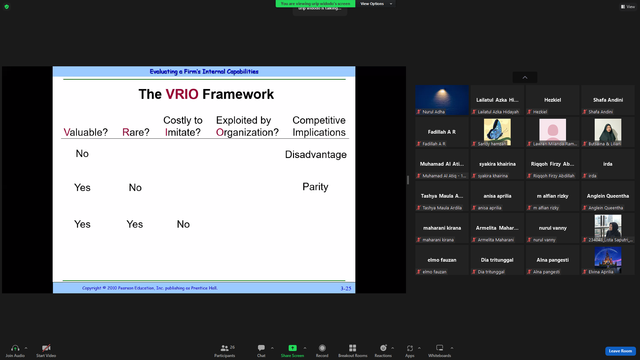Click m alfian rizky's participant tile
640x360 pixels.
(552, 196)
